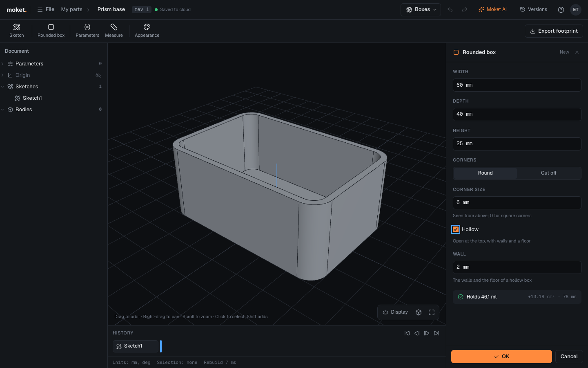The height and width of the screenshot is (368, 588).
Task: Go to My parts breadcrumb
Action: pyautogui.click(x=71, y=9)
